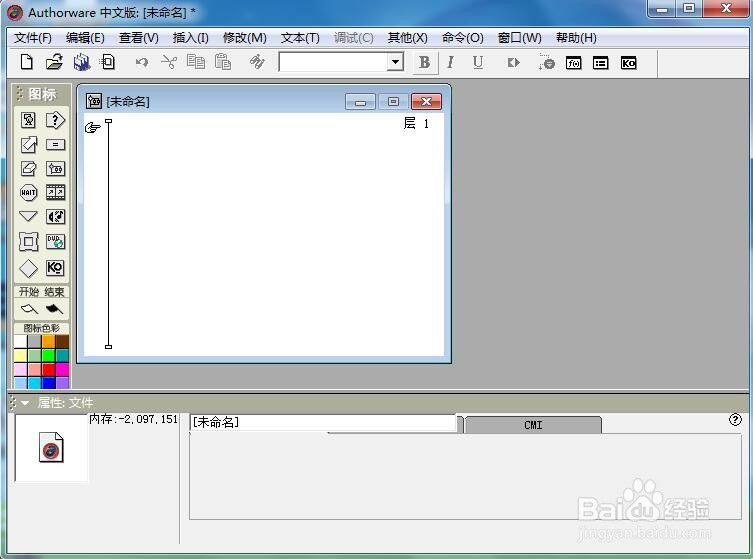Click the Find toolbar icon
The height and width of the screenshot is (559, 753).
tap(257, 62)
